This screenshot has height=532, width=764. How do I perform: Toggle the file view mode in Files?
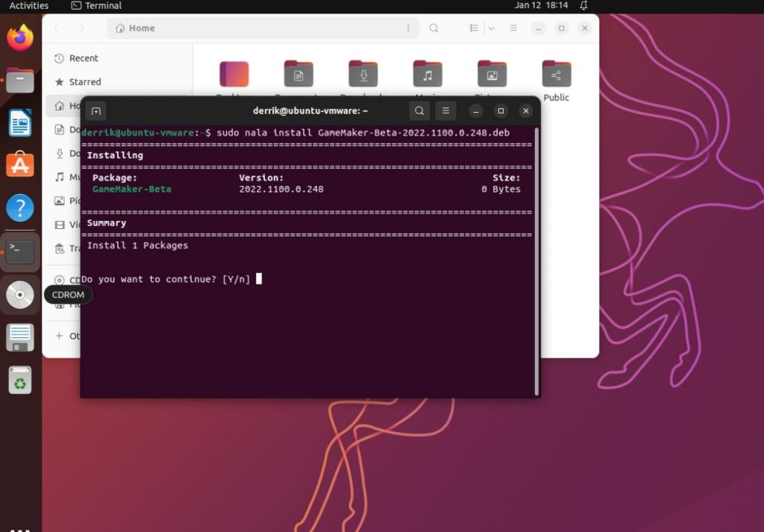coord(474,28)
